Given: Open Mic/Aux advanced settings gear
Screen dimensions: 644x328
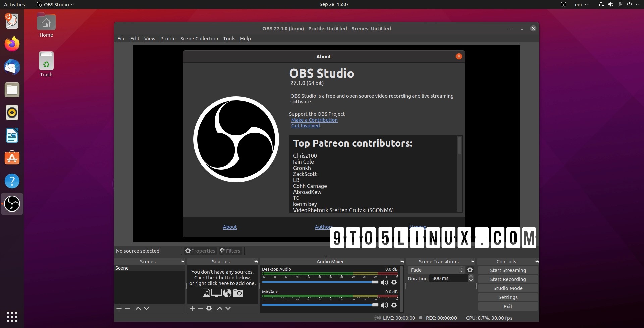Looking at the screenshot, I should pos(394,305).
